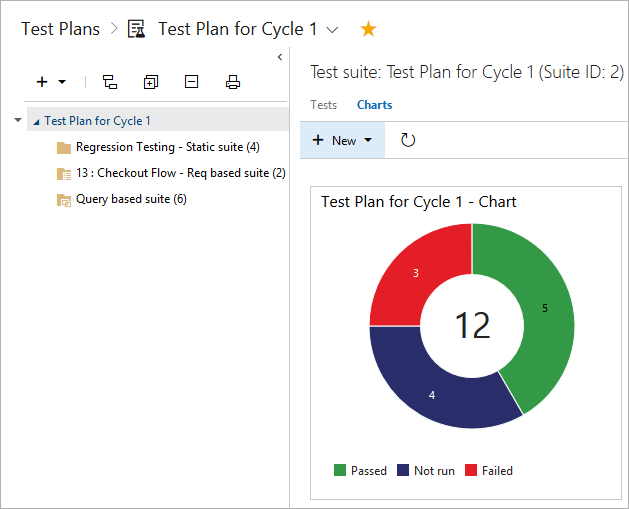
Task: Click the collapse all suites icon
Action: pos(192,82)
